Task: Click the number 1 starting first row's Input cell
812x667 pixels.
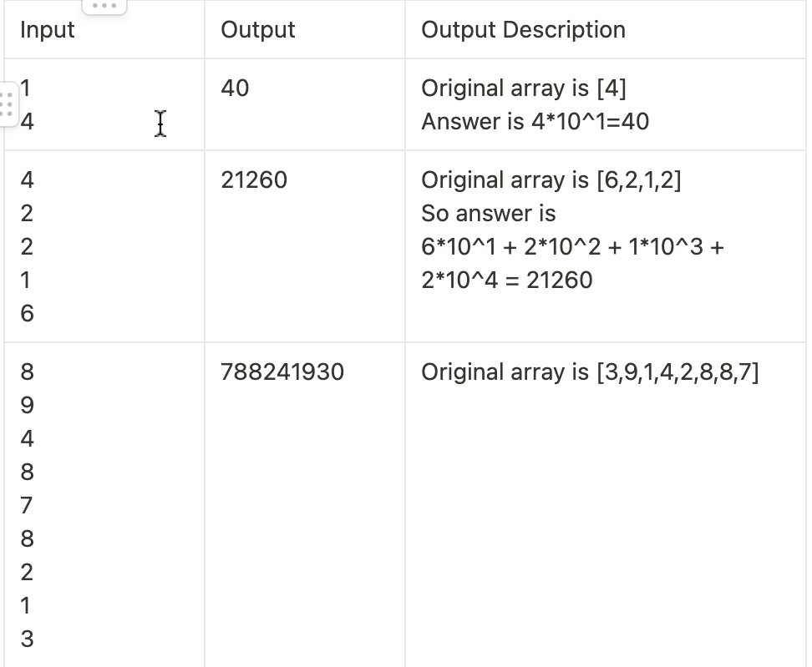Action: coord(25,88)
